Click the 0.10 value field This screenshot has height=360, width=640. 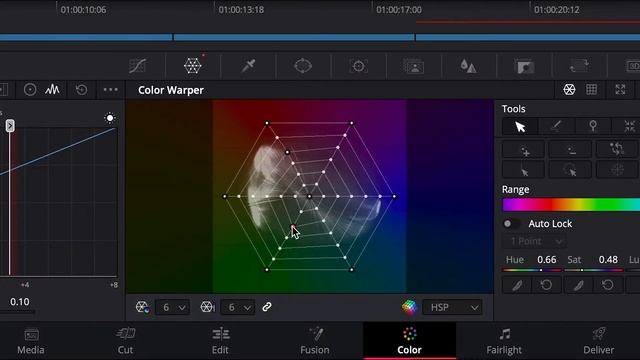pos(20,302)
